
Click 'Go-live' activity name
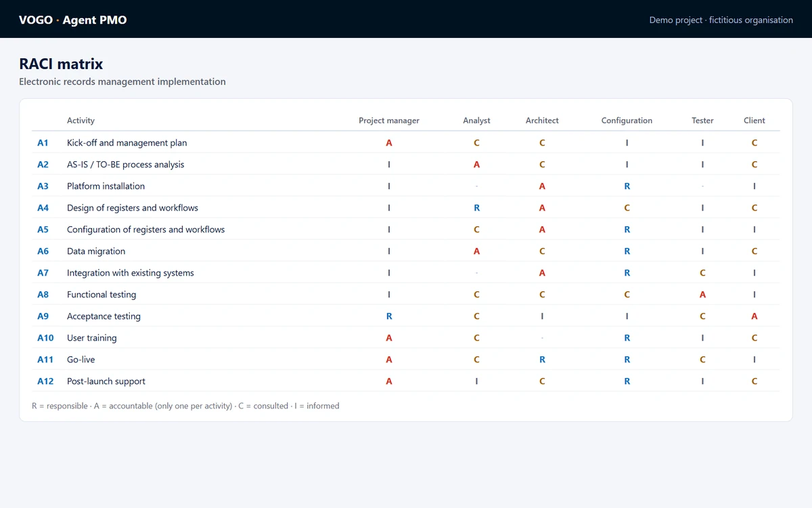coord(81,360)
